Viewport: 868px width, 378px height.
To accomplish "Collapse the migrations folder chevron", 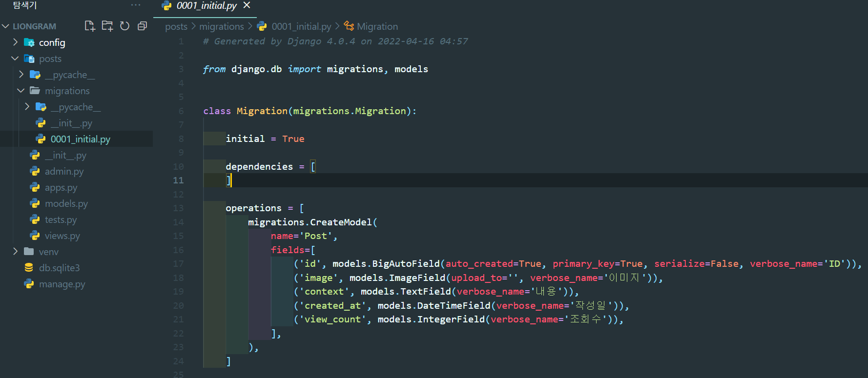I will point(21,90).
